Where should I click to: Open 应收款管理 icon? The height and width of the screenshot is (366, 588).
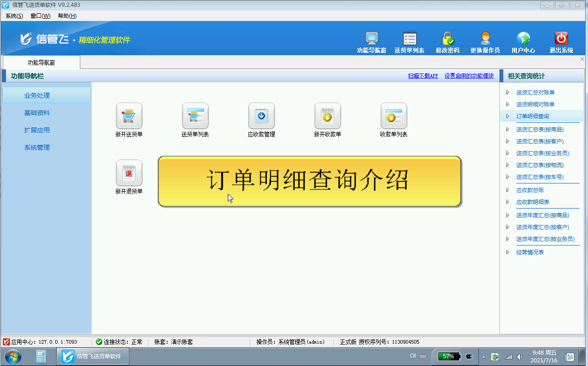pos(261,116)
